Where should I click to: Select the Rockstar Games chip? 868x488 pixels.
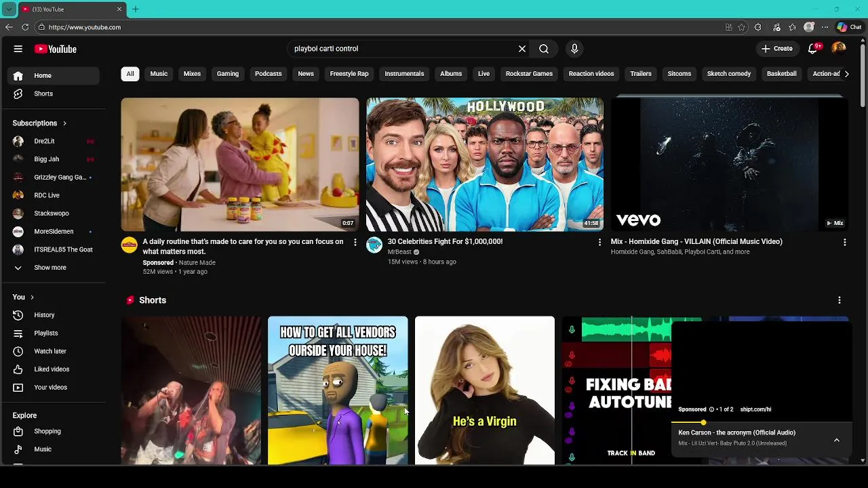point(529,74)
